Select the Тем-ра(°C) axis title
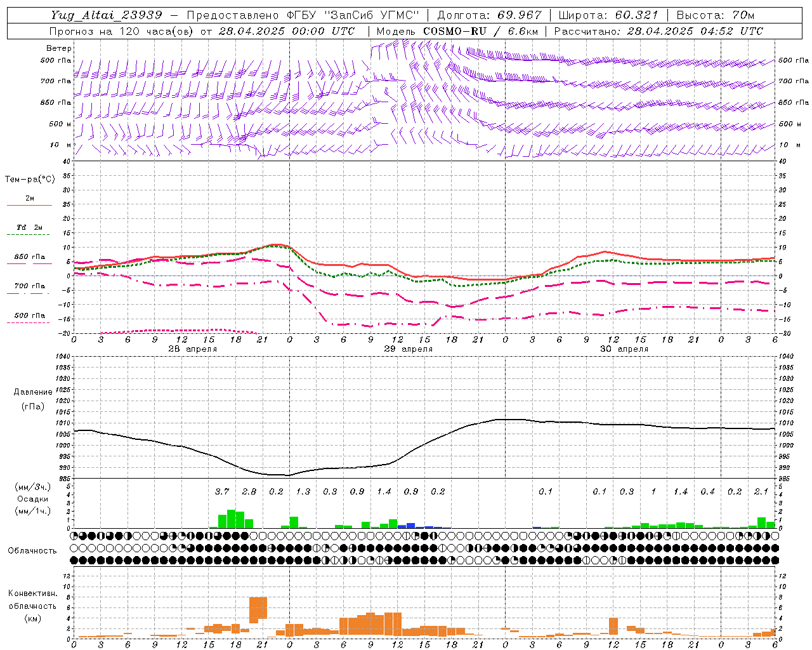Image resolution: width=812 pixels, height=650 pixels. click(x=30, y=180)
